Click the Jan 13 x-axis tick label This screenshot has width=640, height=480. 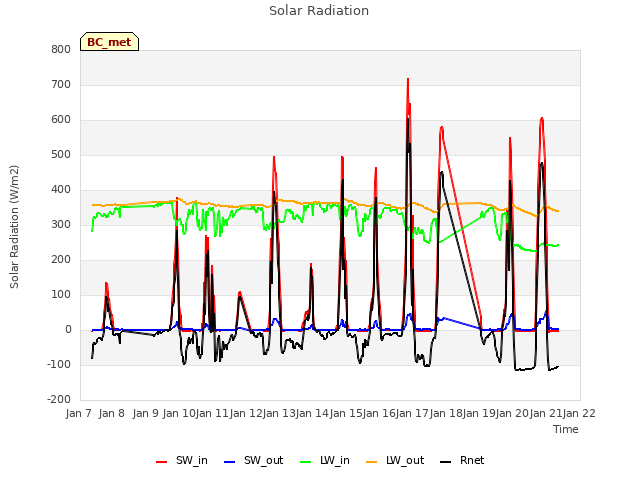point(279,413)
